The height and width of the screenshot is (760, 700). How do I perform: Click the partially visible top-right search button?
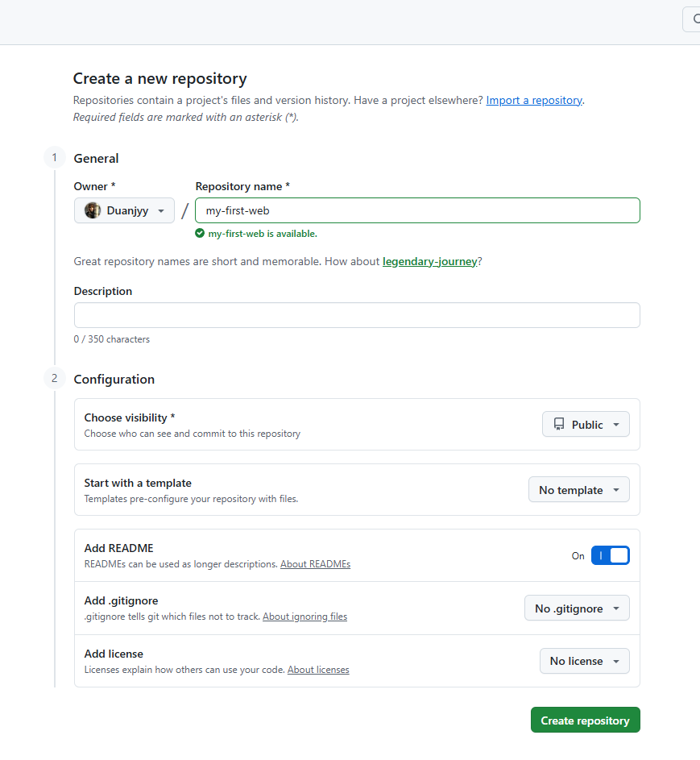[692, 19]
